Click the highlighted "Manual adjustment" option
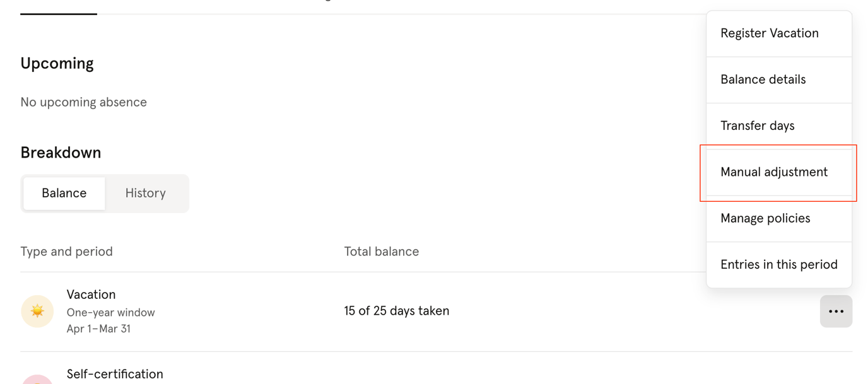 [x=774, y=172]
